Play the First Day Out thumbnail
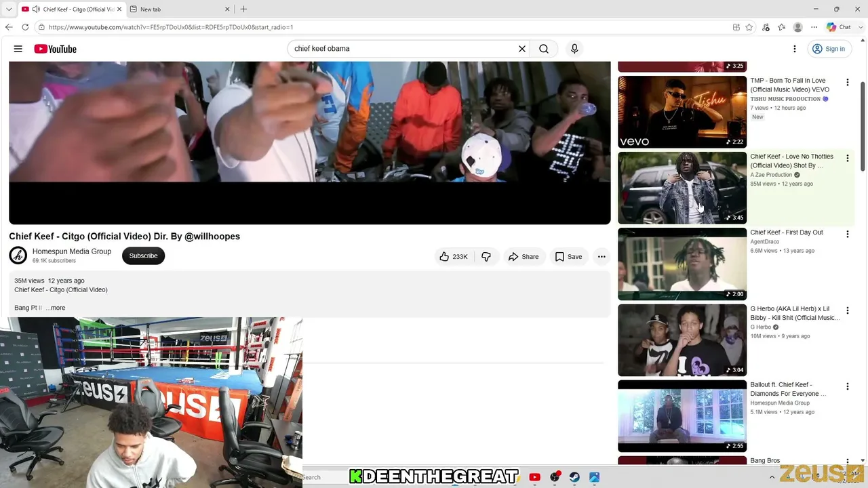This screenshot has width=868, height=488. pos(682,264)
